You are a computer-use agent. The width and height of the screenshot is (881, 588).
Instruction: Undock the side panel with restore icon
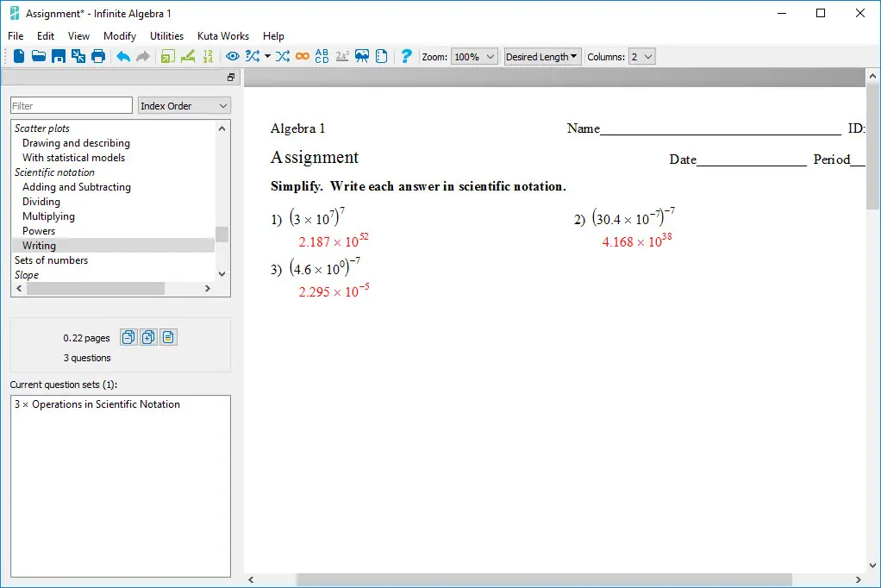click(231, 78)
